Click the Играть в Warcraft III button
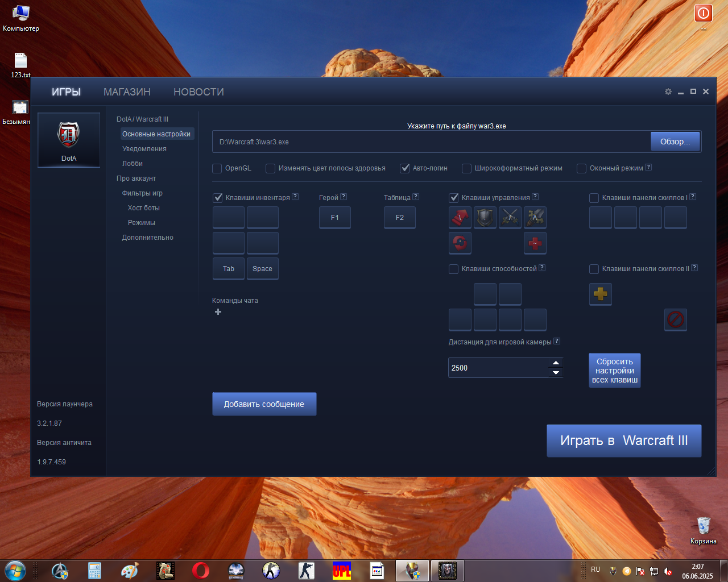The image size is (728, 582). pyautogui.click(x=624, y=440)
